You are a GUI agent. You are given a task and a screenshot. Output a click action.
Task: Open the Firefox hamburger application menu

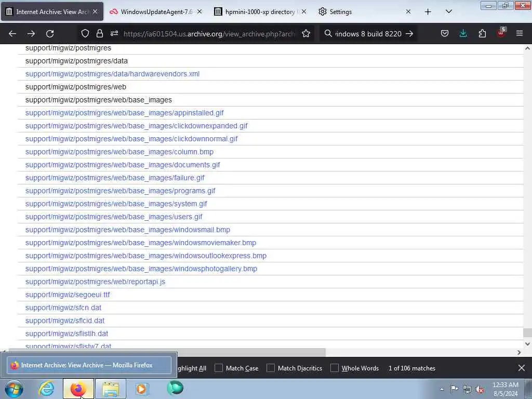520,33
